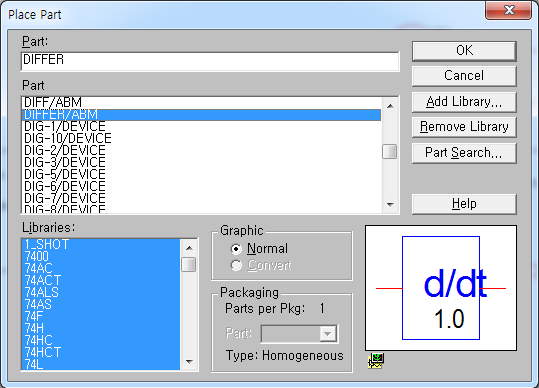Select the 74F library
This screenshot has height=388, width=539.
point(101,317)
